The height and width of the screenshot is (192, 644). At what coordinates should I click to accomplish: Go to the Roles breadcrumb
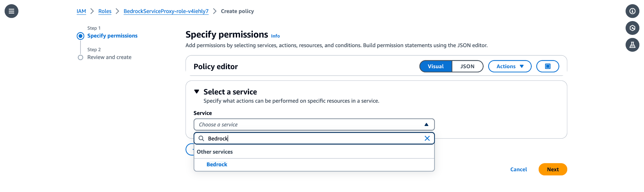(x=105, y=11)
